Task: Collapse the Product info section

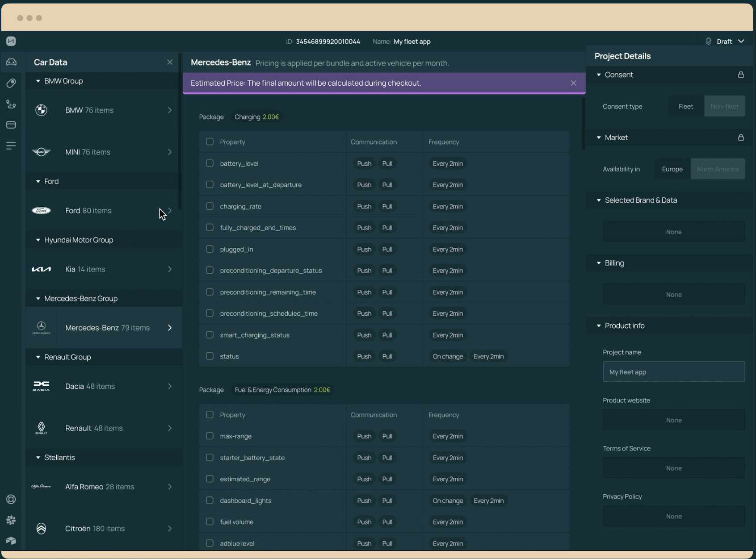Action: 599,325
